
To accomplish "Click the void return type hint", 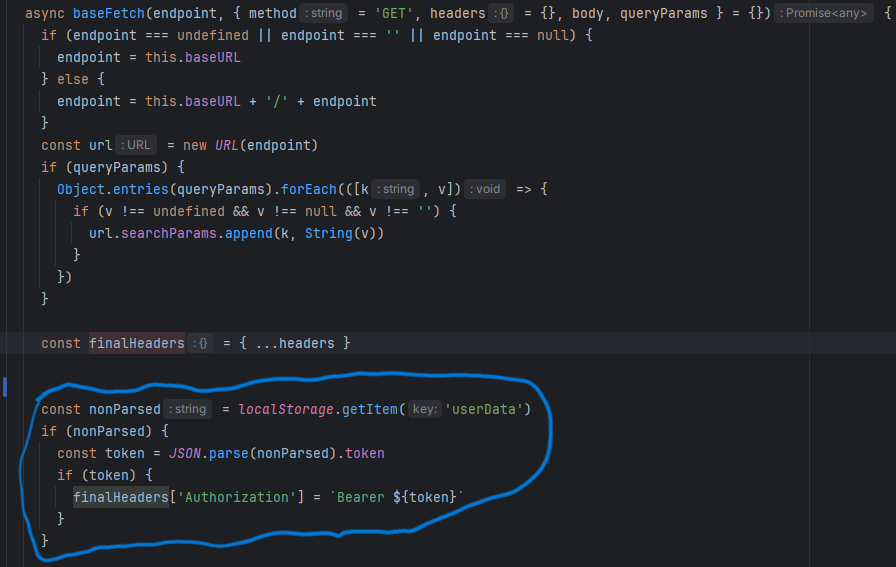I will coord(484,189).
